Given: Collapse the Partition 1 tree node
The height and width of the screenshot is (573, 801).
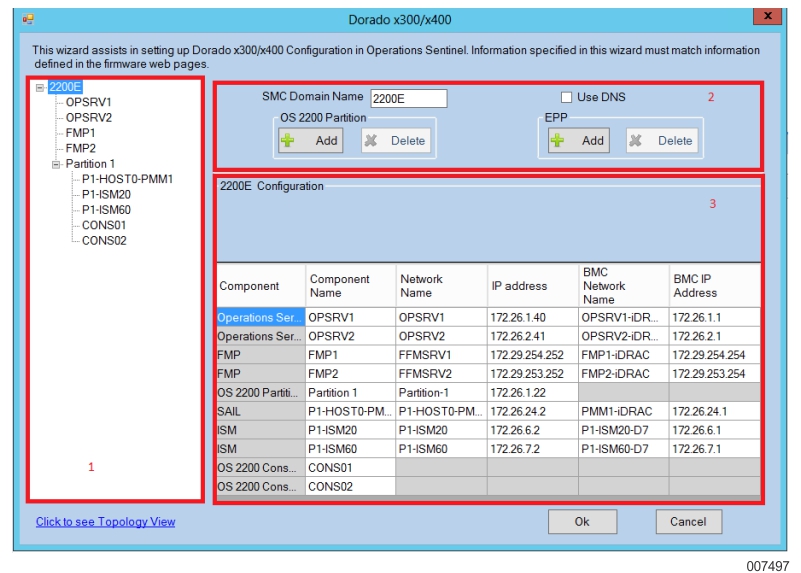Looking at the screenshot, I should click(x=56, y=164).
